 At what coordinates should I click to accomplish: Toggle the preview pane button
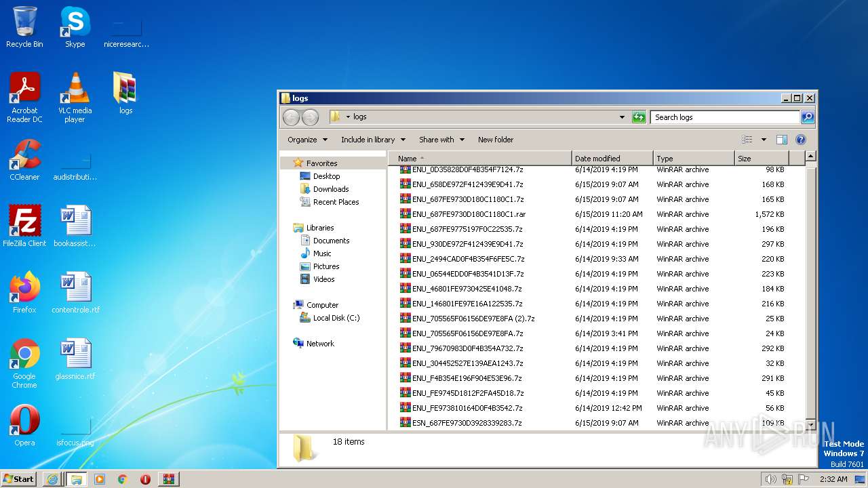781,140
